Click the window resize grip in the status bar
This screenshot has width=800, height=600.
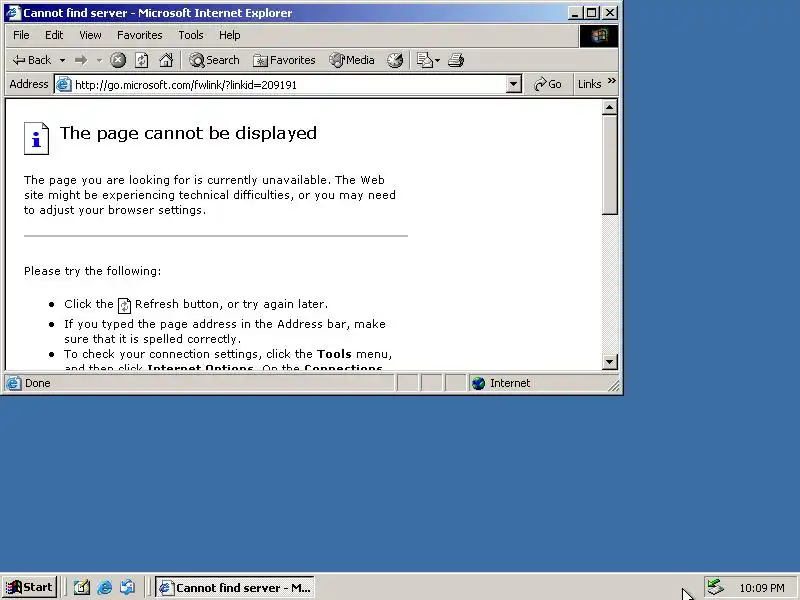[x=614, y=386]
